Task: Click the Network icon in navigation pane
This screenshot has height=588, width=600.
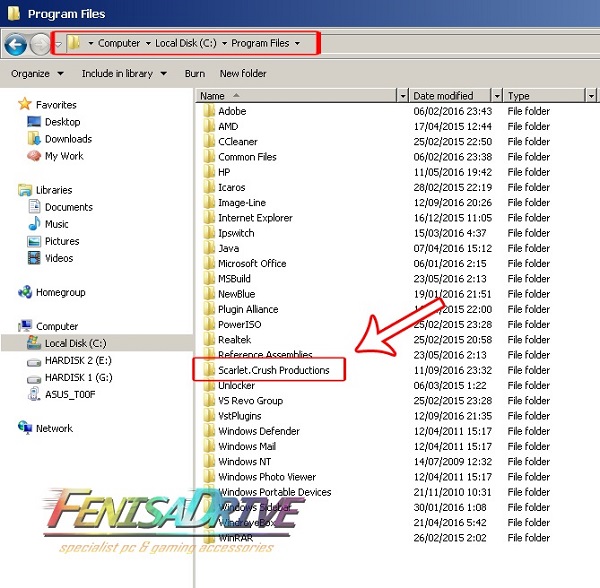Action: [x=25, y=428]
